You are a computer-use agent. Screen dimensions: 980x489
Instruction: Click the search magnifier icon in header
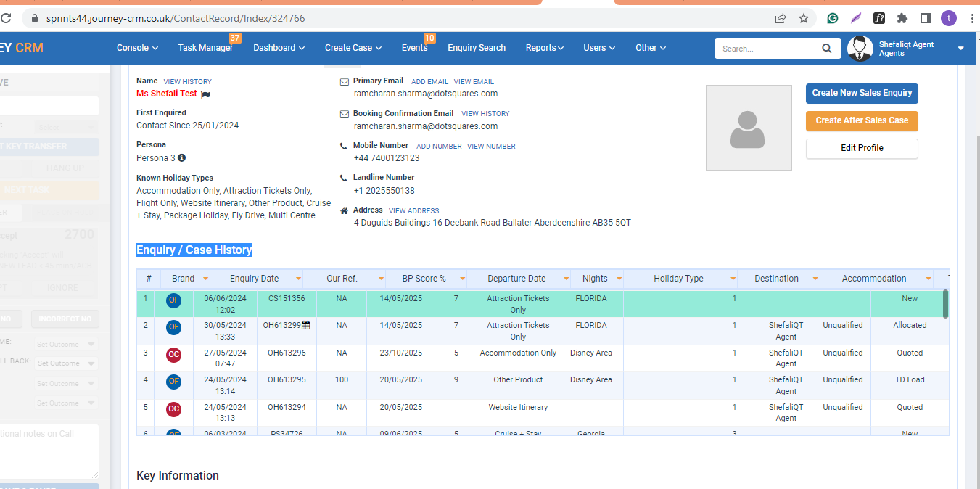pos(826,49)
